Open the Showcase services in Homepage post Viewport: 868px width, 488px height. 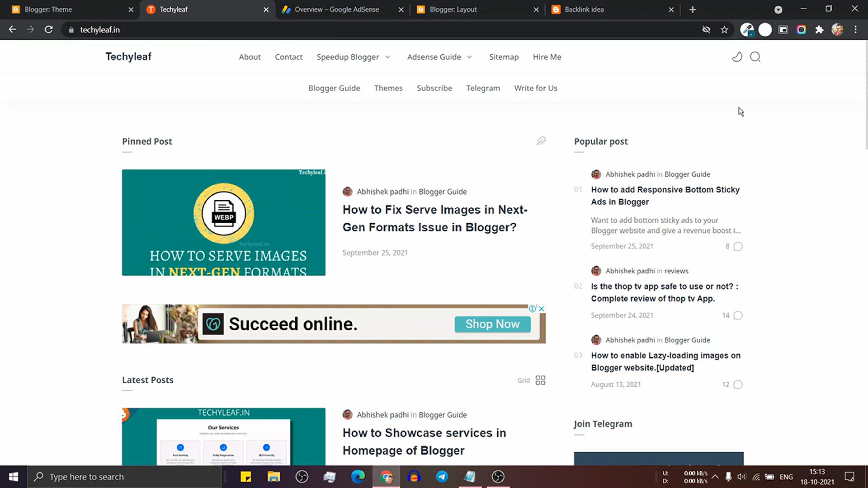[x=424, y=441]
